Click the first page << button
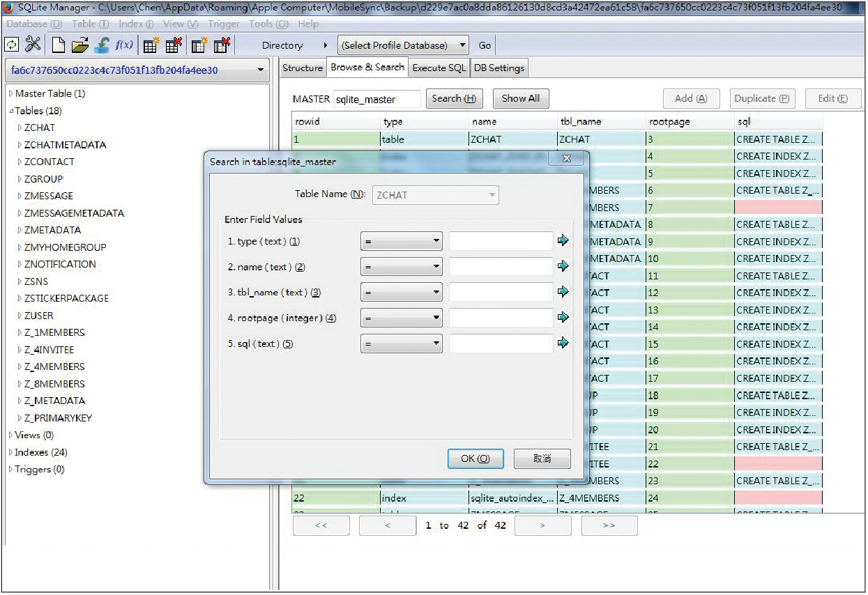 click(x=321, y=525)
